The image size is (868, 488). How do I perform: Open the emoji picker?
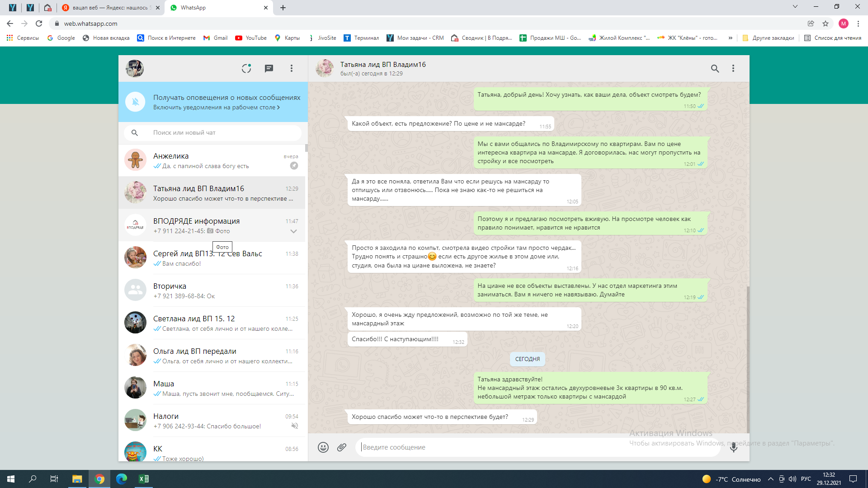tap(323, 447)
